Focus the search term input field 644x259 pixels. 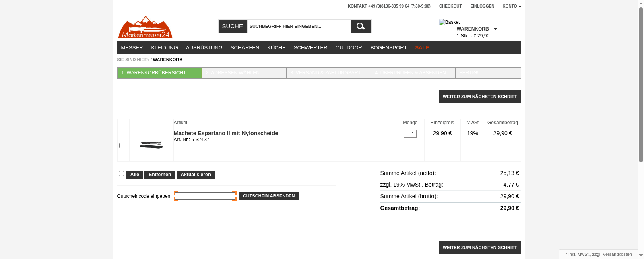[x=299, y=26]
